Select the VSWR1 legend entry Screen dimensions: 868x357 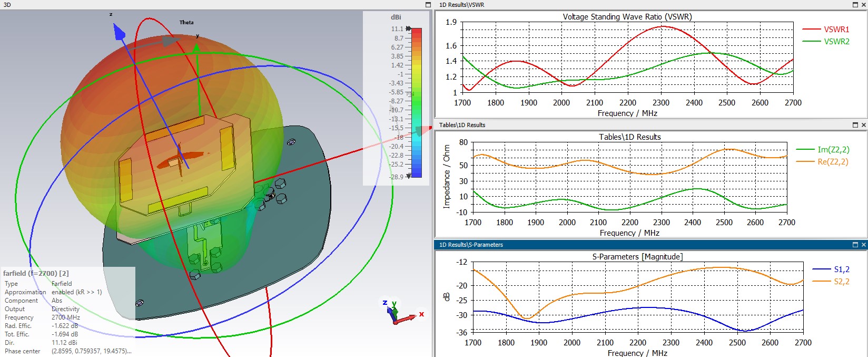[x=826, y=30]
